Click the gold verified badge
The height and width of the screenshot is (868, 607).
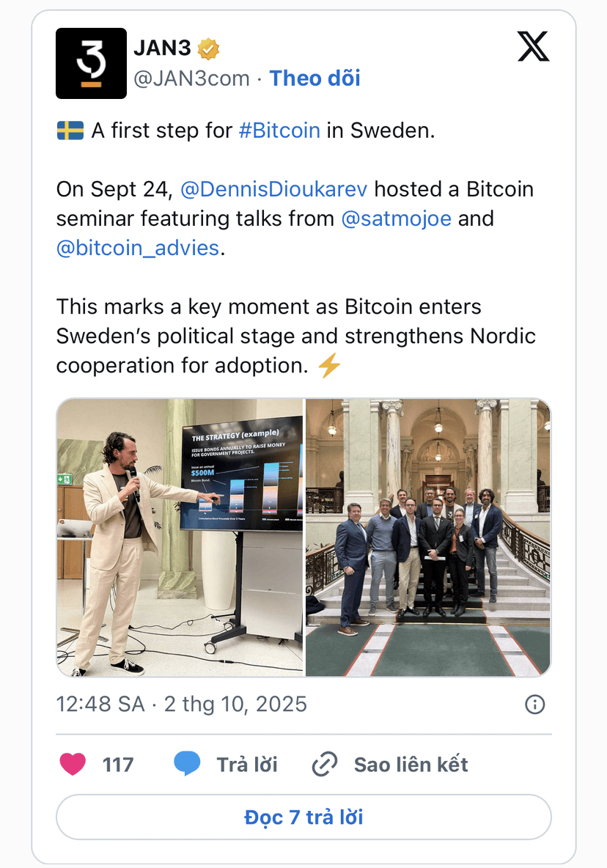tap(208, 49)
